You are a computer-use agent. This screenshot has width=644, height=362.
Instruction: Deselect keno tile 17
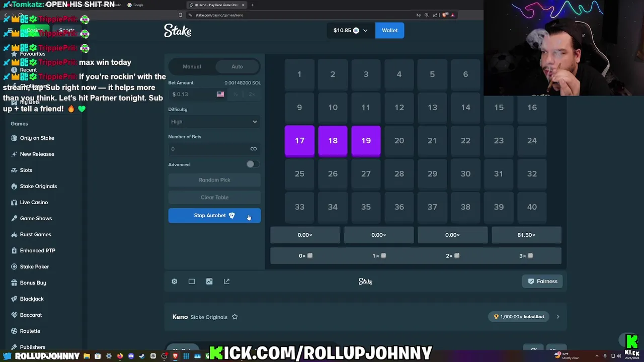click(x=299, y=141)
